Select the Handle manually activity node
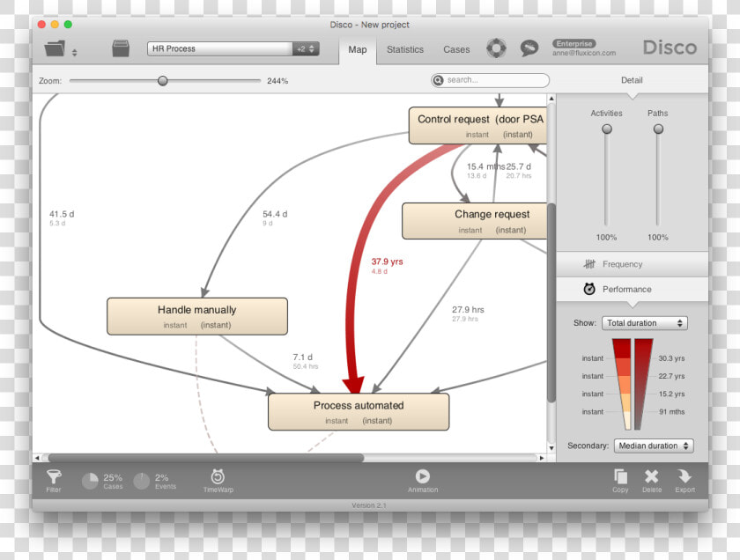Image resolution: width=740 pixels, height=560 pixels. (x=197, y=317)
